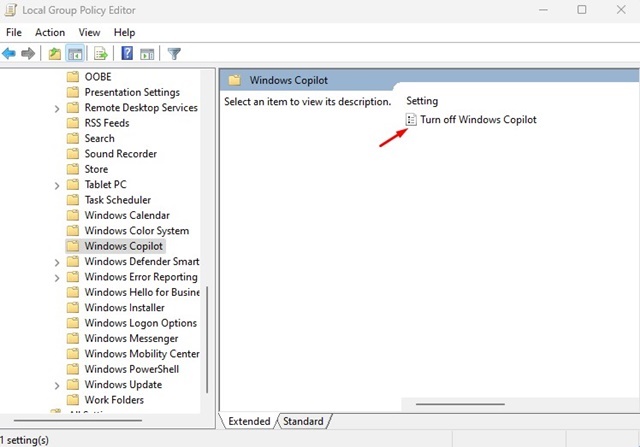
Task: Minimize the Local Group Policy Editor window
Action: [543, 10]
